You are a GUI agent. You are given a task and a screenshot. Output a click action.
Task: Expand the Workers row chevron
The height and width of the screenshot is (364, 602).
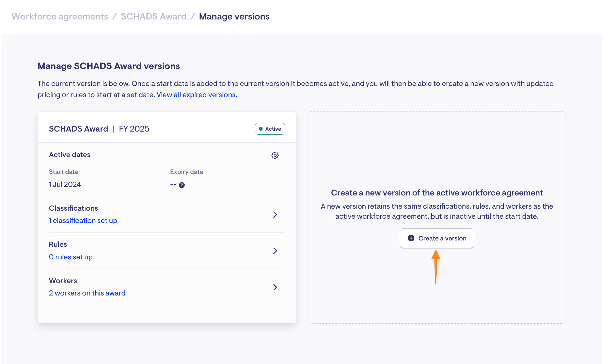275,287
